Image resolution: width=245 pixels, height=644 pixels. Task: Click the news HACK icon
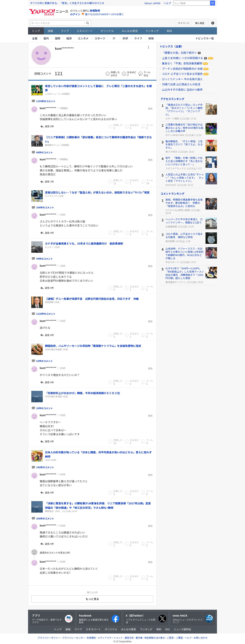tap(209, 618)
